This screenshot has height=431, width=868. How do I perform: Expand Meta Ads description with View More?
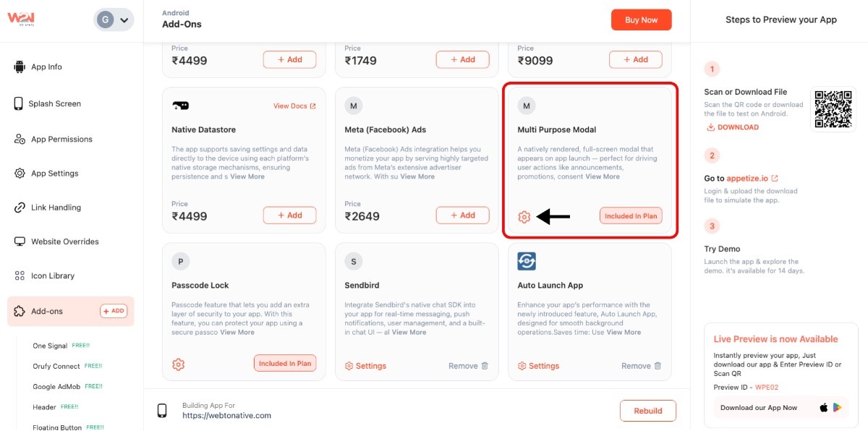(x=417, y=176)
